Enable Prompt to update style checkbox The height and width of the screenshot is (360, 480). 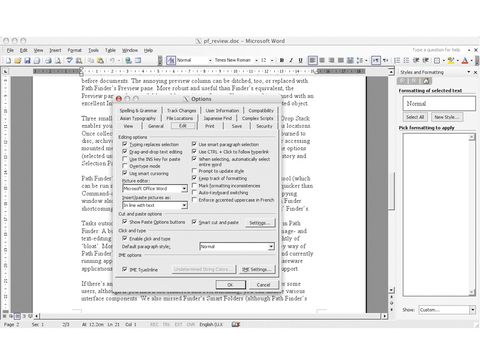[194, 171]
